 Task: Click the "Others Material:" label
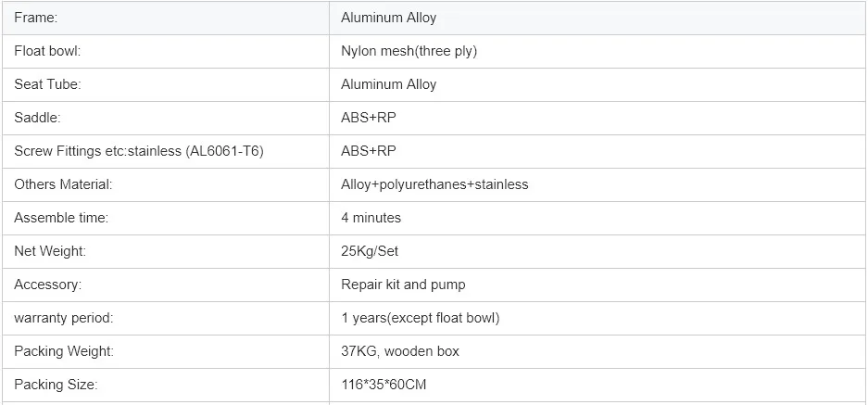(x=63, y=184)
